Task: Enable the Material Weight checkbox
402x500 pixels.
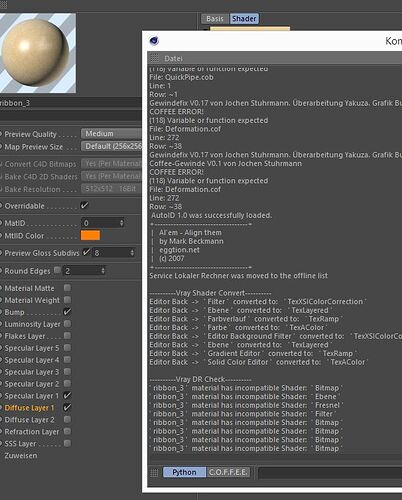Action: tap(67, 300)
